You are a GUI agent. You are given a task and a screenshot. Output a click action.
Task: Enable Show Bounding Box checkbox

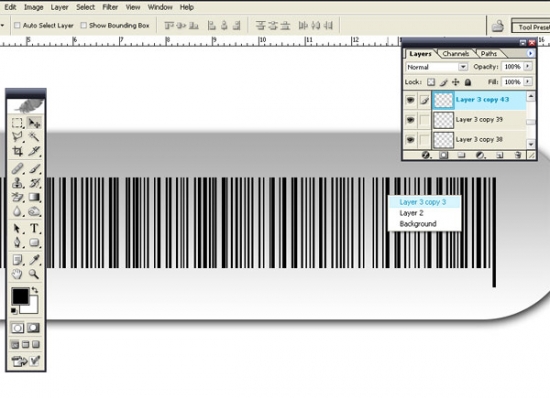coord(83,25)
